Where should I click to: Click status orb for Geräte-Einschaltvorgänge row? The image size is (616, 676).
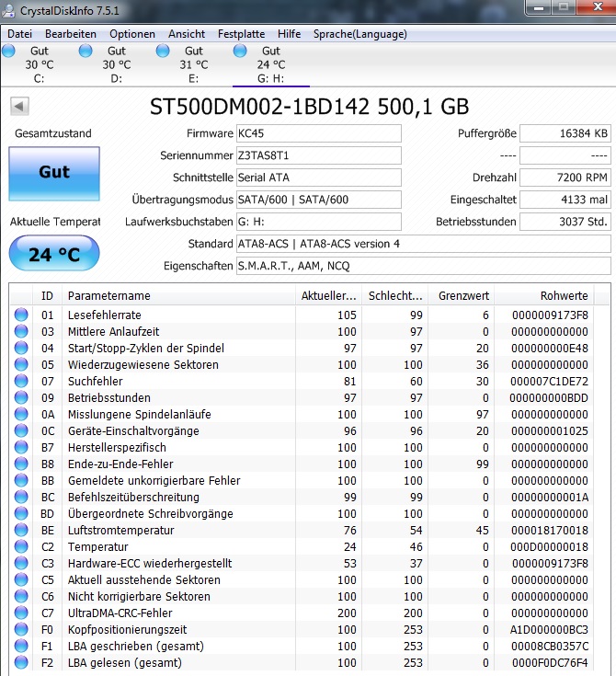(x=21, y=430)
